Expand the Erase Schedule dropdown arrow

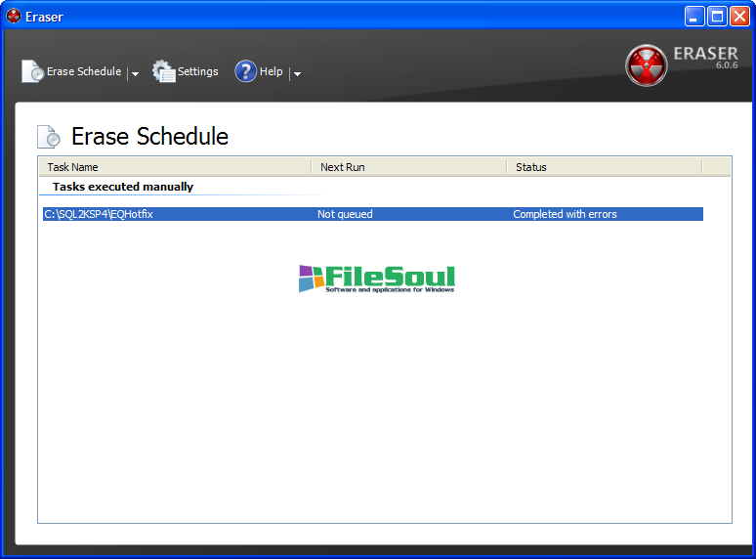click(x=135, y=73)
